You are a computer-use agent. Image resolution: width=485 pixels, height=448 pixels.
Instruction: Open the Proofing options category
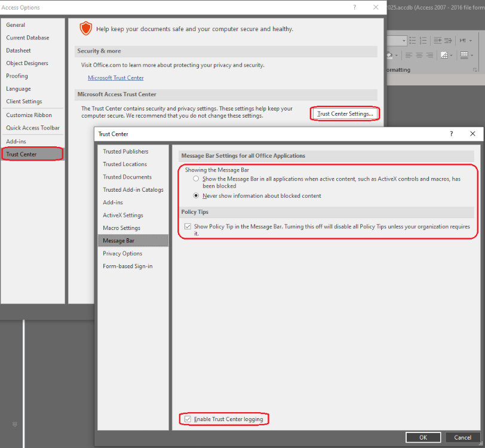(33, 76)
